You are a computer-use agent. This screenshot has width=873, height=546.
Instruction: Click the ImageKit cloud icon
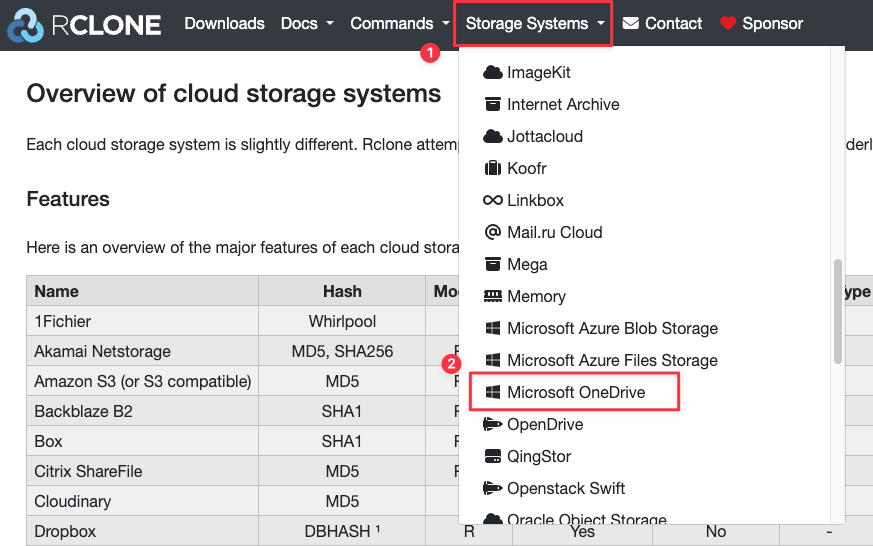point(493,72)
